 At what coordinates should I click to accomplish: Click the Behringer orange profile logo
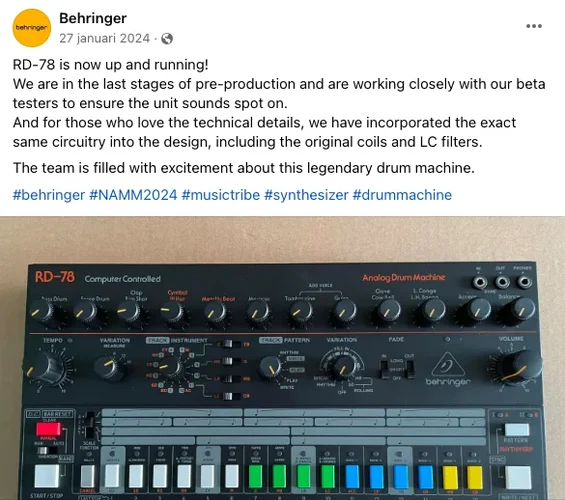coord(32,28)
